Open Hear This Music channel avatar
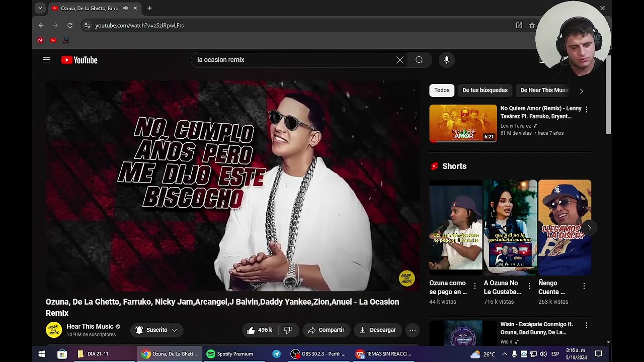Viewport: 644px width, 362px height. pos(54,330)
